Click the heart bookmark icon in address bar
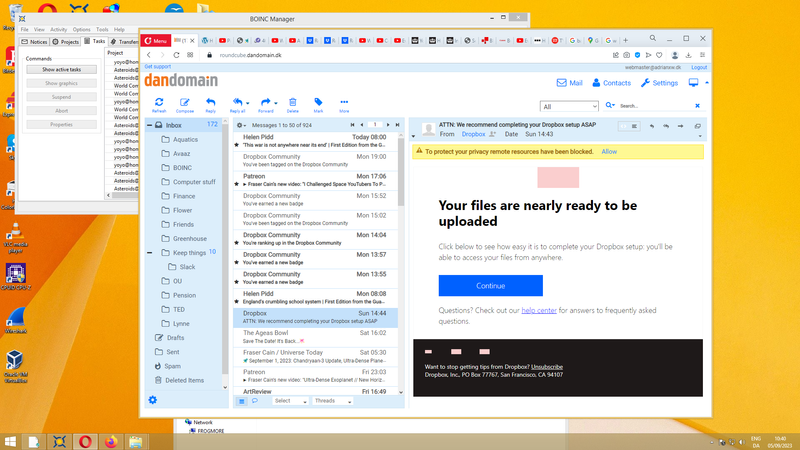The height and width of the screenshot is (450, 800). 659,55
